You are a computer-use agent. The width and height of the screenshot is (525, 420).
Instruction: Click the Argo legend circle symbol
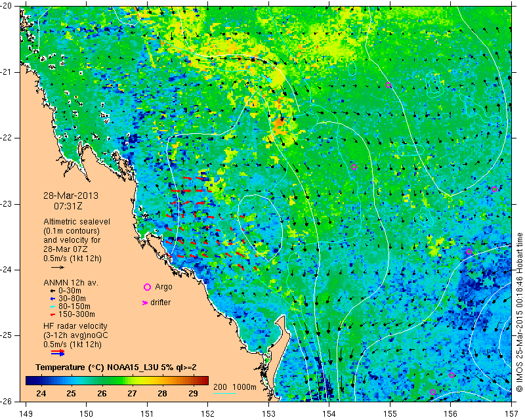(x=147, y=287)
